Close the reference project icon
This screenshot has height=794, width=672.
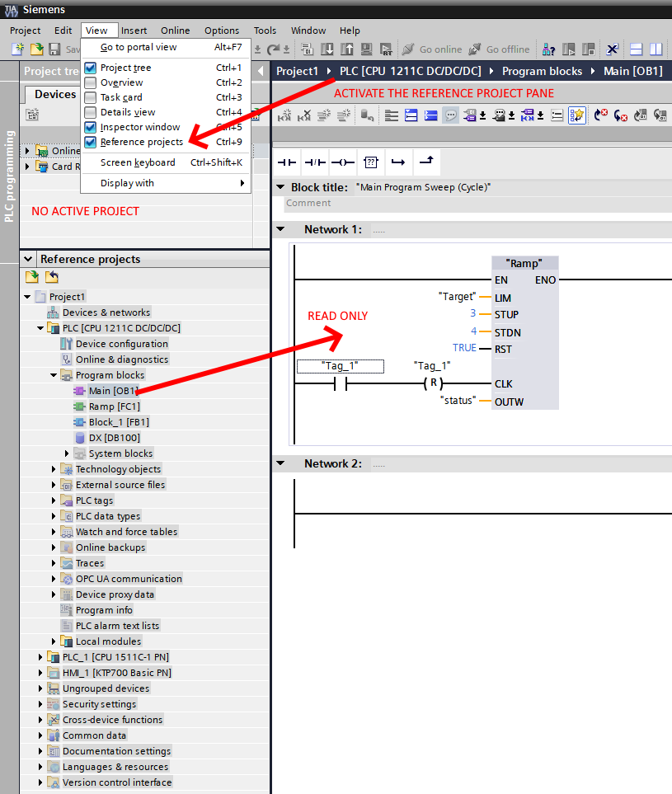pos(51,277)
